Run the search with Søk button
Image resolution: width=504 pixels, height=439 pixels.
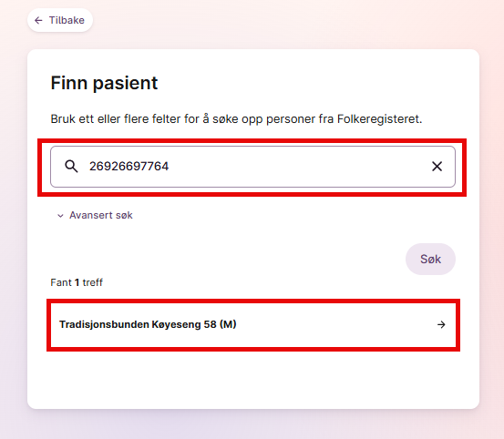[x=430, y=260]
